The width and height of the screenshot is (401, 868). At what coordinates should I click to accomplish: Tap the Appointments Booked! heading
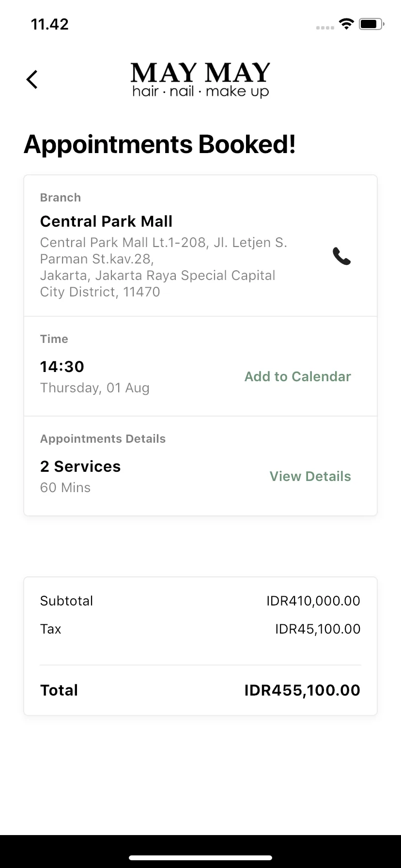[160, 144]
